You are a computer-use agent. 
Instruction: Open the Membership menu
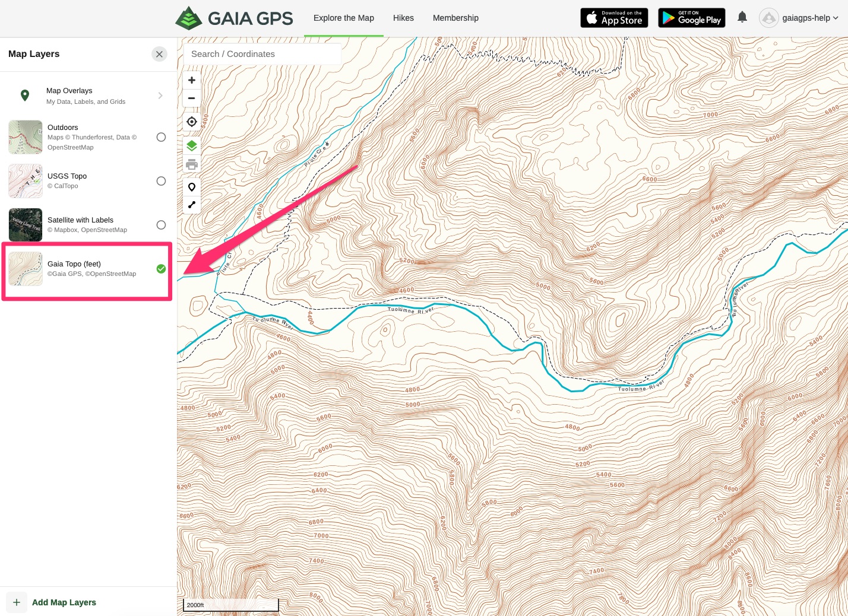coord(455,18)
